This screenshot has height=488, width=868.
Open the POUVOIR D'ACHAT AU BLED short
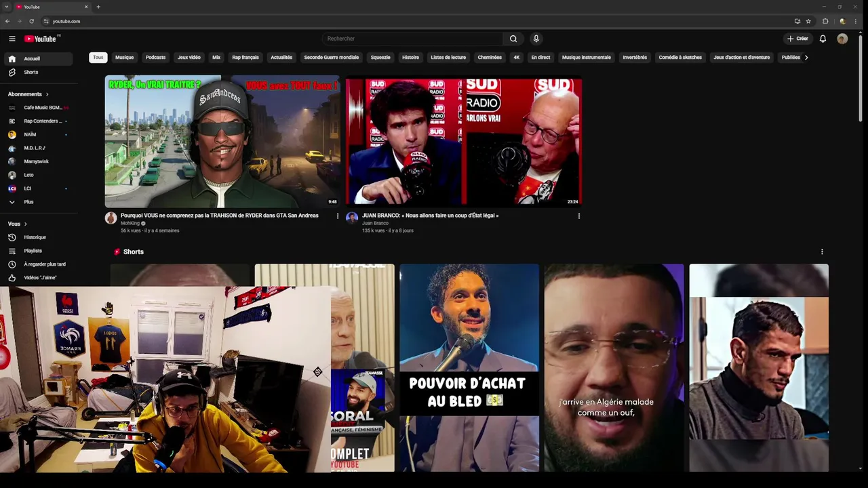[x=469, y=367]
